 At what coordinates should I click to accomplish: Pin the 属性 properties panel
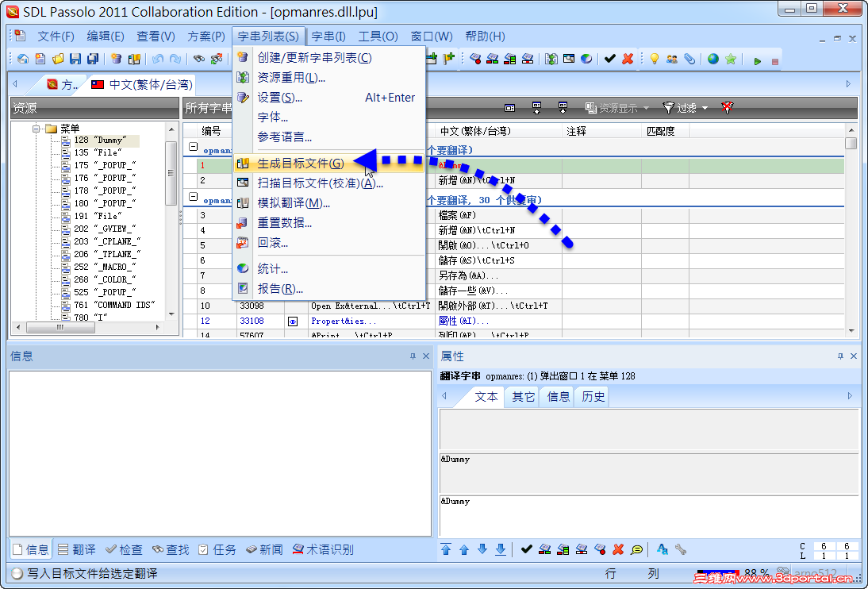[x=840, y=356]
